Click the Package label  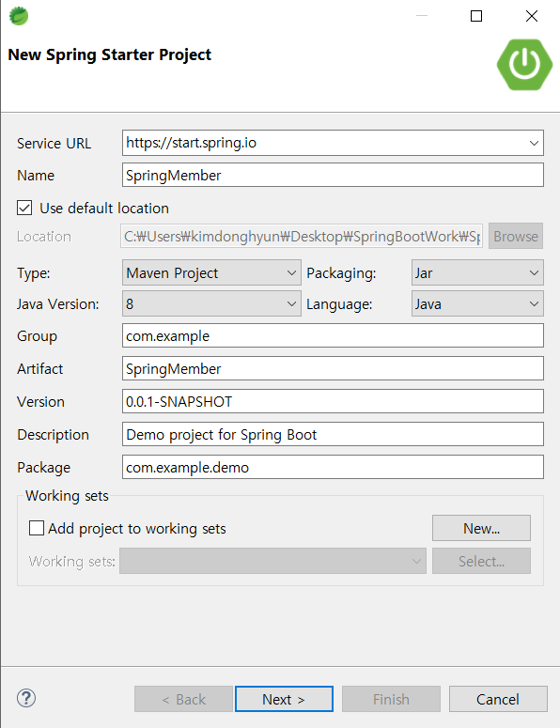[43, 468]
